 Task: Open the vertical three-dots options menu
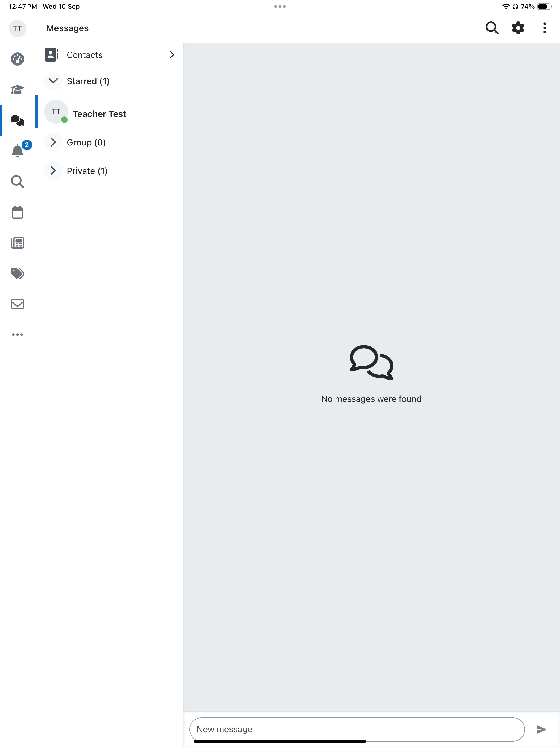point(544,28)
